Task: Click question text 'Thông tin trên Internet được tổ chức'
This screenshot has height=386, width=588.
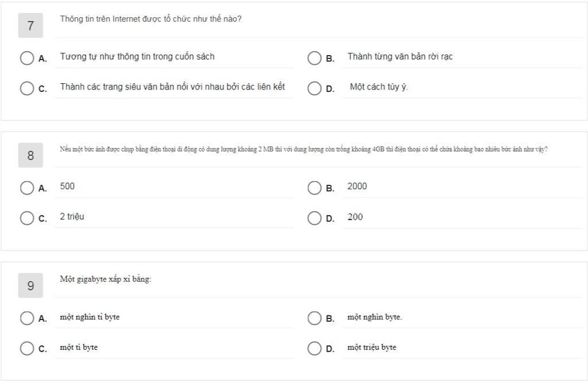Action: [150, 19]
